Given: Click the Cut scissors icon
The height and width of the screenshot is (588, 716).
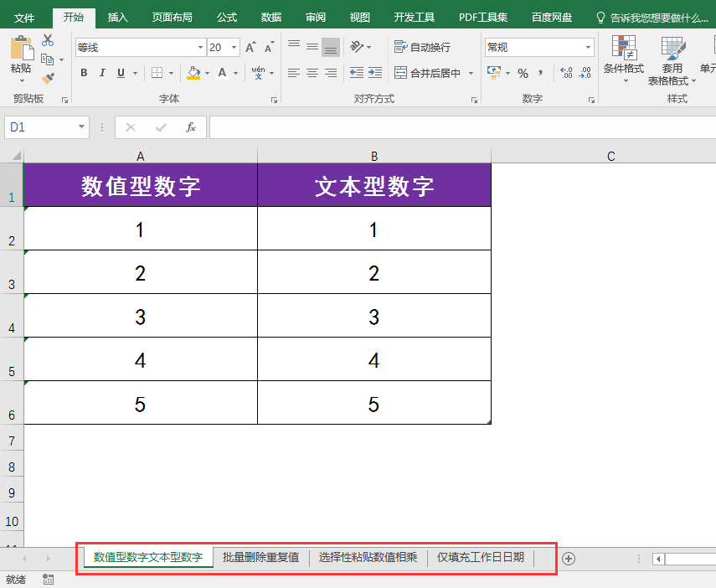Looking at the screenshot, I should coord(48,40).
